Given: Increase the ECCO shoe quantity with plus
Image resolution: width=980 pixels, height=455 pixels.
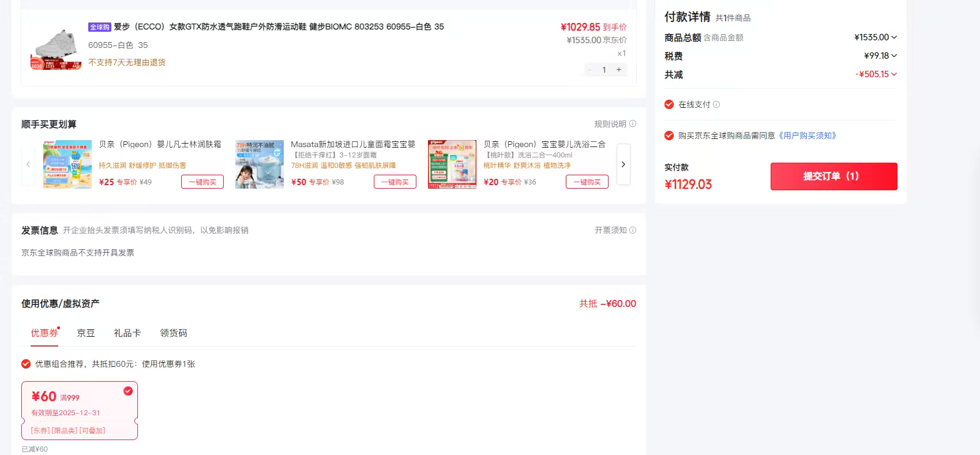Looking at the screenshot, I should tap(619, 70).
